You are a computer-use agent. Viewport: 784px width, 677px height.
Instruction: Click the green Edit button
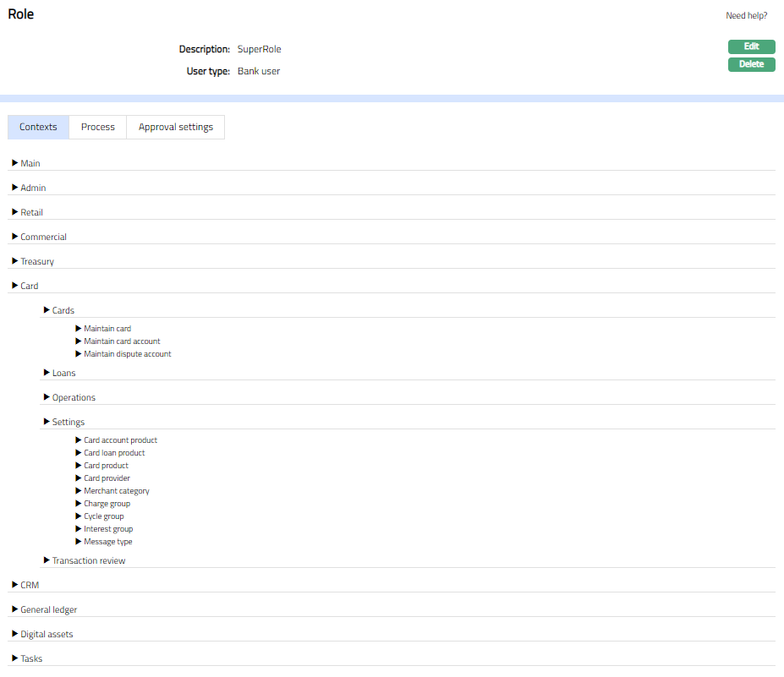tap(751, 46)
